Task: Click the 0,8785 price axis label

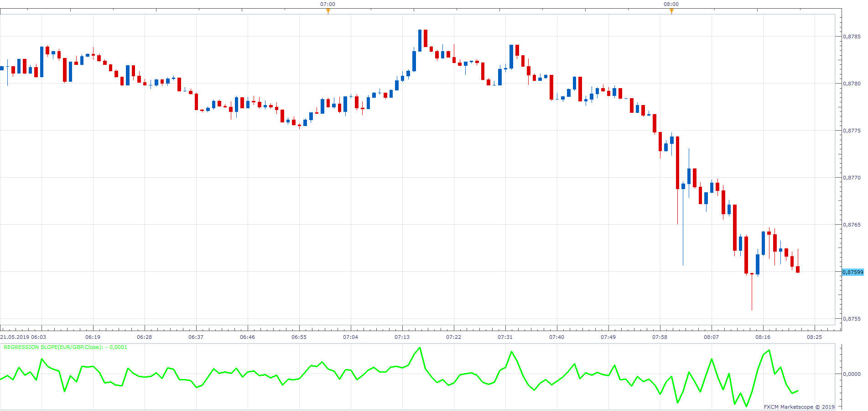Action: coord(852,37)
